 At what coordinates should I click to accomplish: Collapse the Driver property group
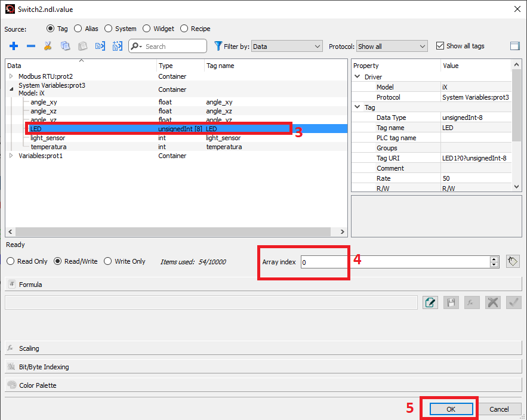(358, 76)
